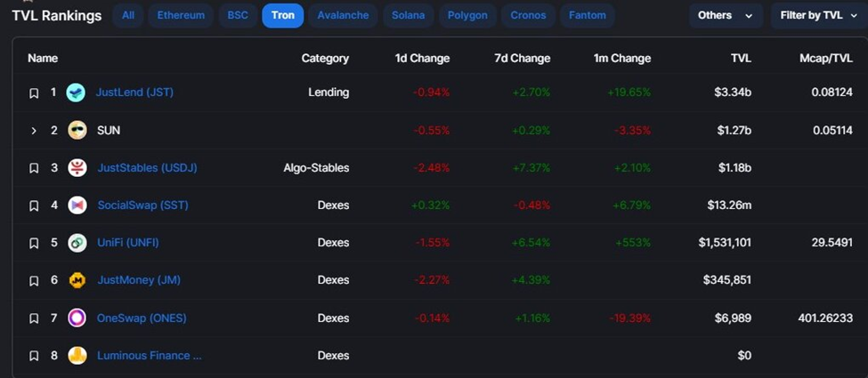Click the SUN protocol logo icon

(x=77, y=130)
